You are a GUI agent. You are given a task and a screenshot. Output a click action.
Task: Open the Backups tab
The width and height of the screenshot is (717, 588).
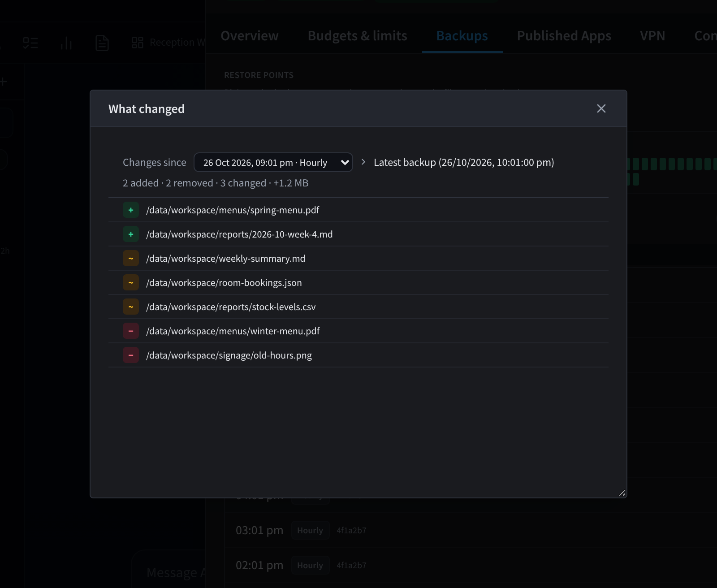pos(462,36)
